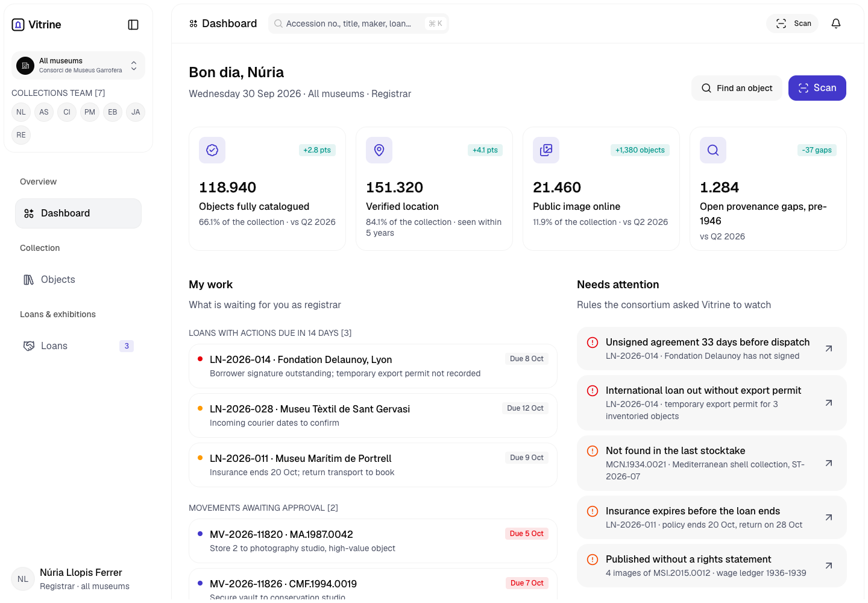This screenshot has width=868, height=603.
Task: Click the '+4.1 pts' badge
Action: tap(485, 150)
